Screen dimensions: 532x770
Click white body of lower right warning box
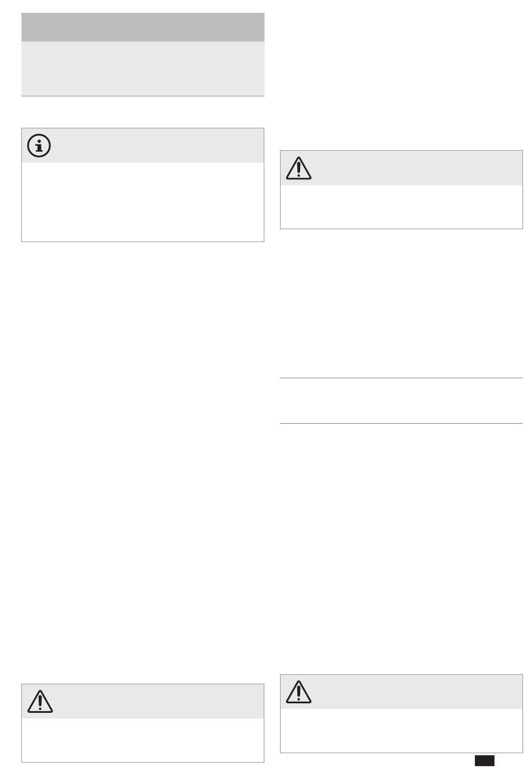tap(401, 731)
